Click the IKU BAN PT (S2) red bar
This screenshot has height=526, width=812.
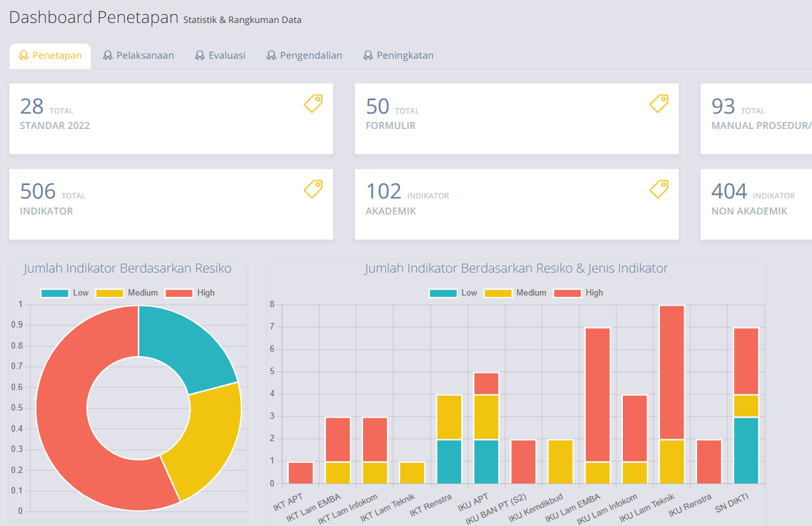click(523, 462)
